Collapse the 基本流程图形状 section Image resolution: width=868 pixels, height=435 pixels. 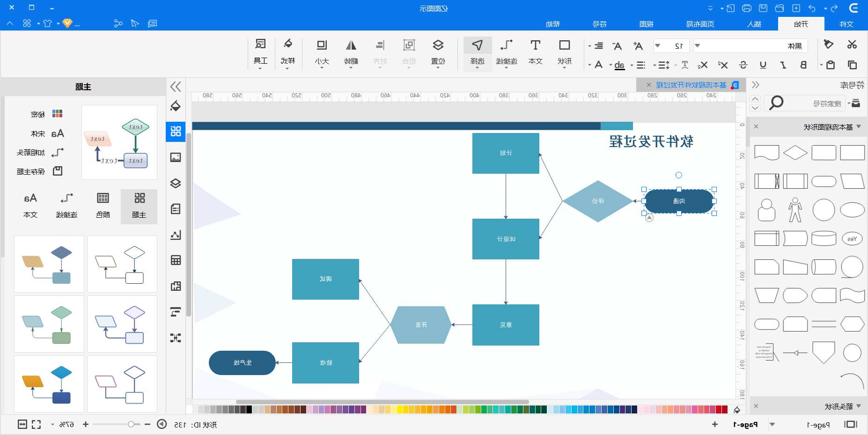click(859, 126)
